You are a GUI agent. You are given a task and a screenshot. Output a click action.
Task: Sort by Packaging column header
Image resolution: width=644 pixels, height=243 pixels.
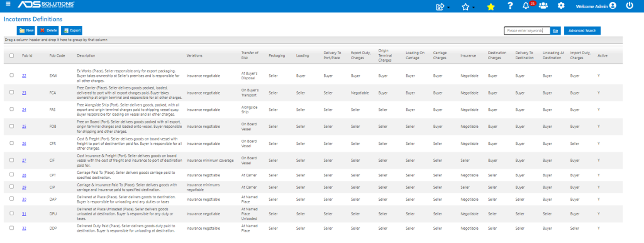(276, 55)
